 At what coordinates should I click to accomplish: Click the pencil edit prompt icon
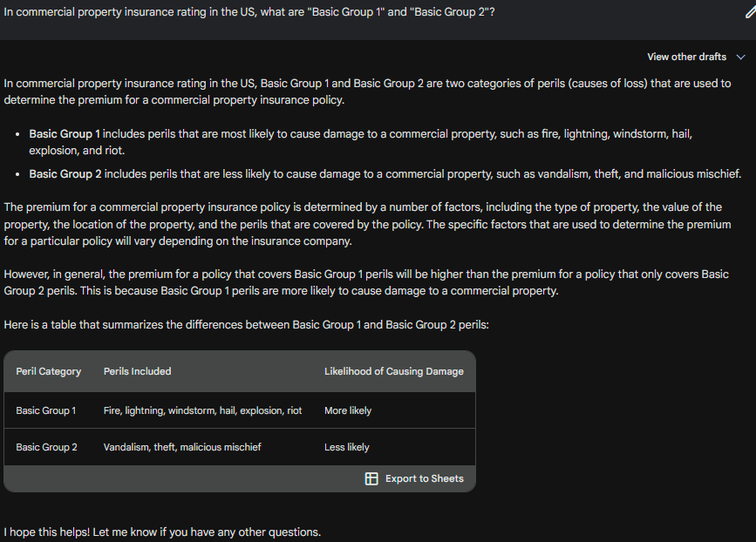click(x=750, y=12)
